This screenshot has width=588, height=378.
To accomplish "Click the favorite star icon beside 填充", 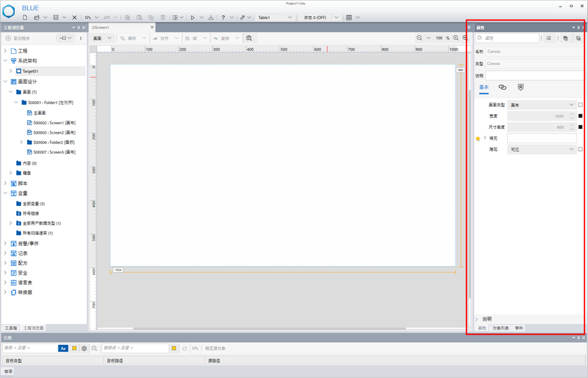I will [478, 138].
